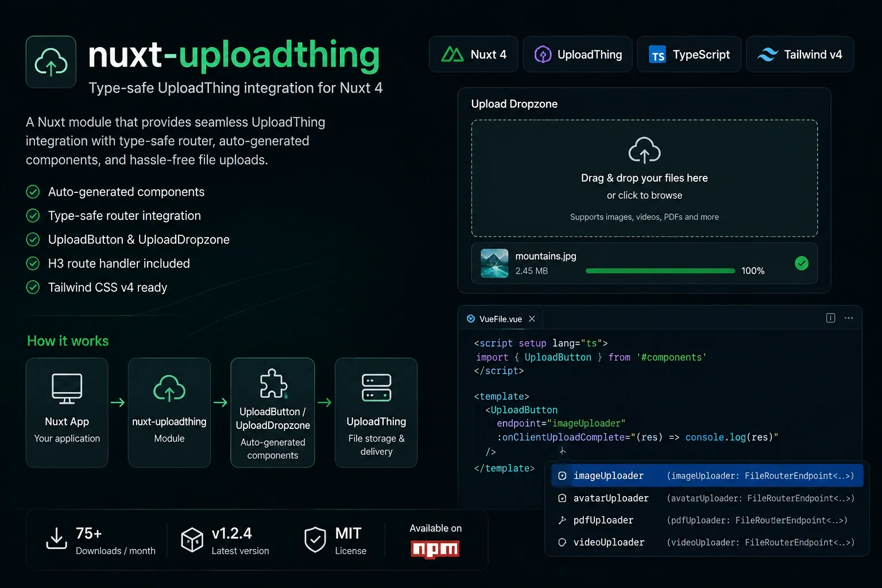Click the UploadButton / UploadDropzone card label
This screenshot has width=882, height=588.
tap(273, 419)
